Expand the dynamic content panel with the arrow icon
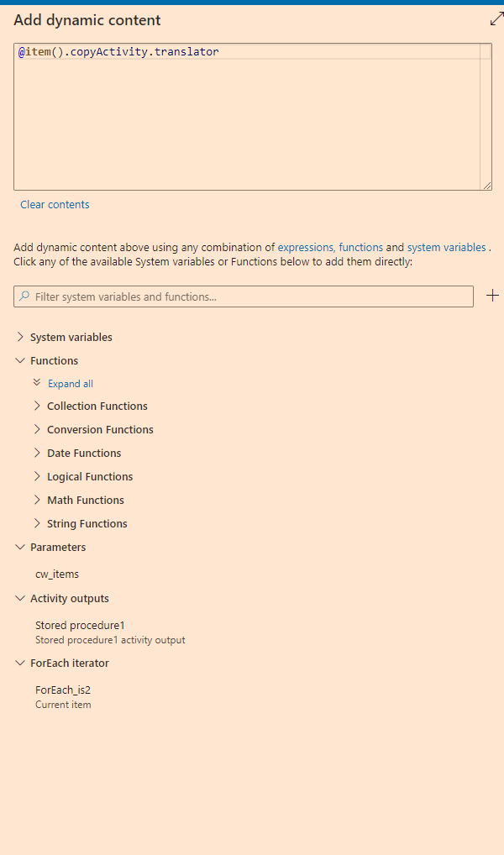Viewport: 504px width, 855px height. 496,19
